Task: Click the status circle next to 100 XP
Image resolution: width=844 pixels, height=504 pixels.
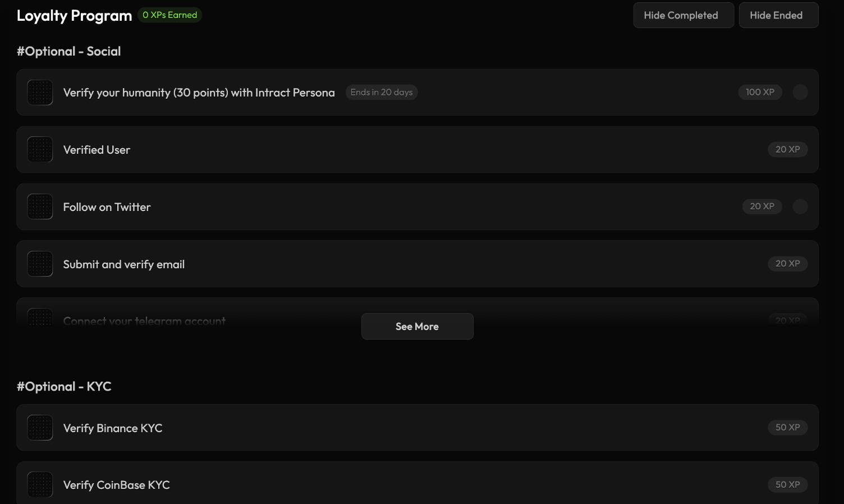Action: pyautogui.click(x=800, y=93)
